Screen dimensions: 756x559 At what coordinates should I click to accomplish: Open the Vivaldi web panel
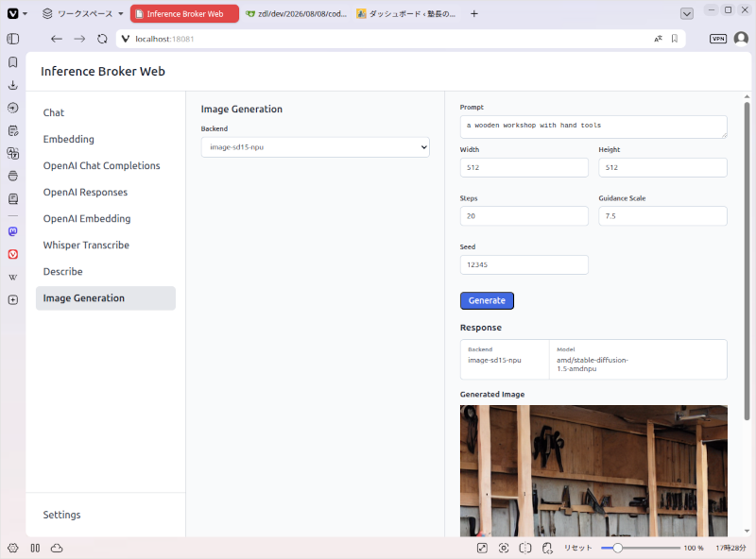pyautogui.click(x=13, y=254)
